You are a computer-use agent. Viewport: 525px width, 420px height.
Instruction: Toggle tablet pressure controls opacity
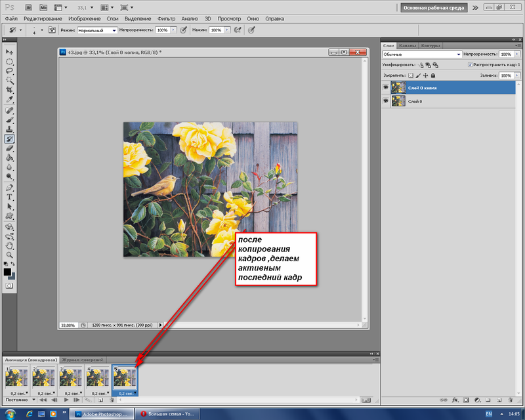183,30
